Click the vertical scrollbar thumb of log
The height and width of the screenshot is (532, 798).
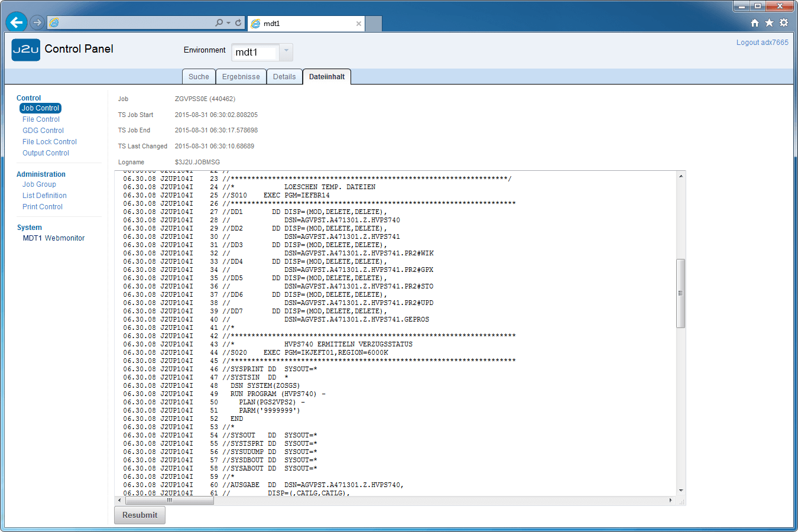point(681,293)
